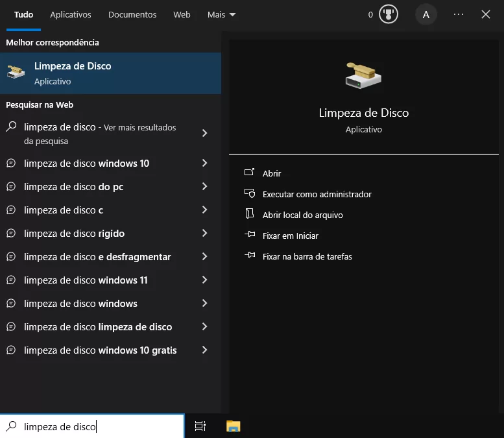The width and height of the screenshot is (504, 438).
Task: Click the Abrir open icon
Action: (249, 173)
